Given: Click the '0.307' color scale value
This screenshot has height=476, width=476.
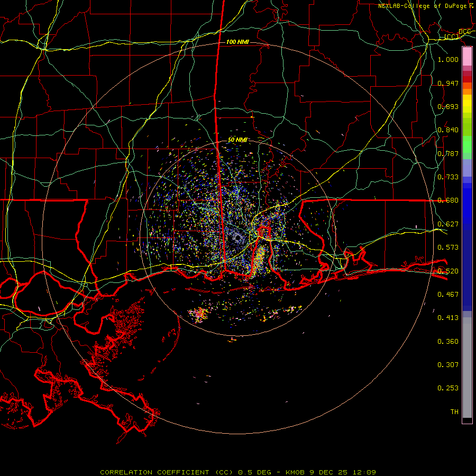Looking at the screenshot, I should 448,365.
